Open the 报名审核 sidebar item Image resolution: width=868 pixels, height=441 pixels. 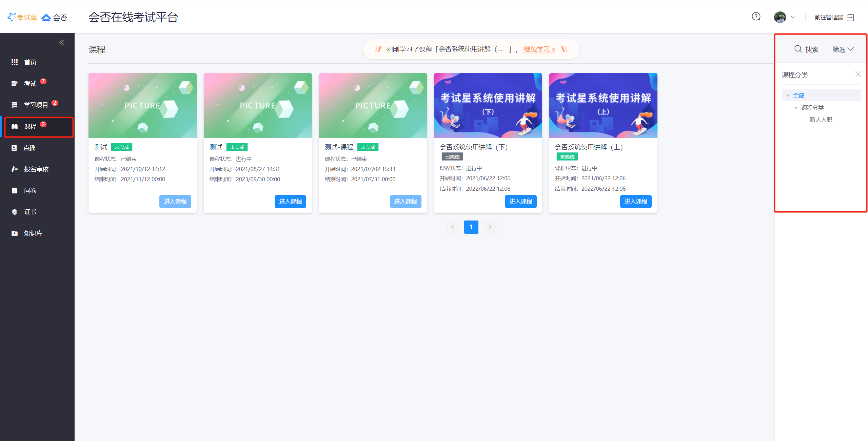(36, 169)
